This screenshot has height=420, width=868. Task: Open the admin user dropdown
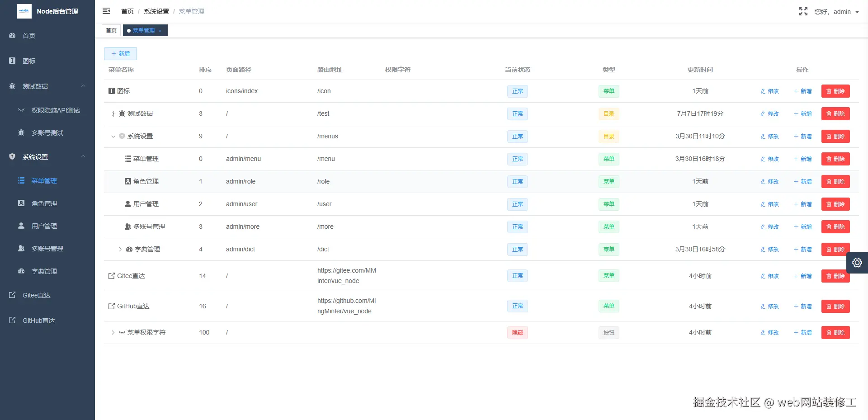click(836, 12)
